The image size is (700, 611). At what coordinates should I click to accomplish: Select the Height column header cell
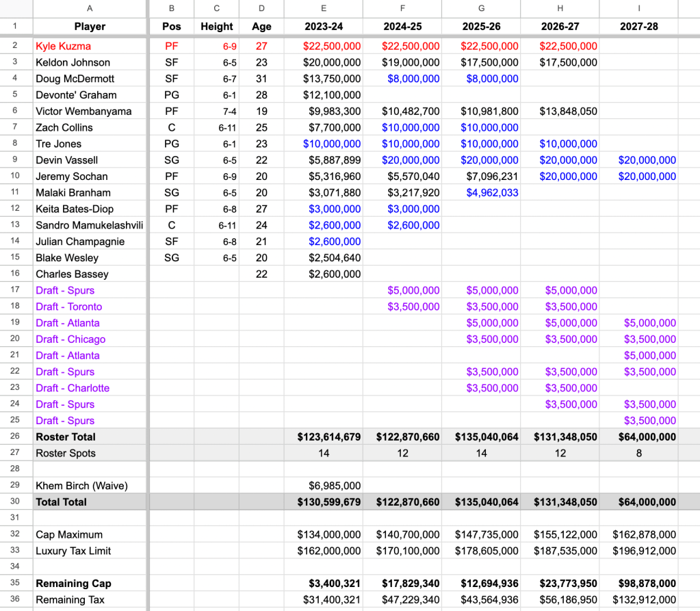click(217, 27)
